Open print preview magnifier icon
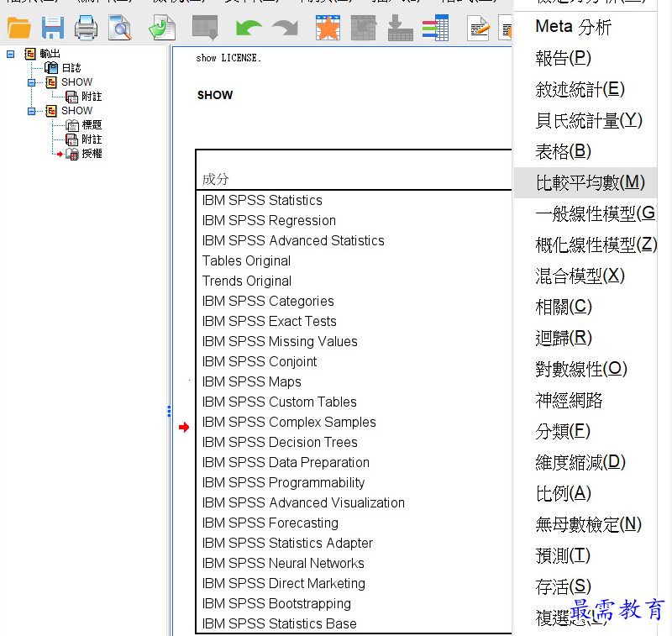The height and width of the screenshot is (636, 672). click(120, 28)
